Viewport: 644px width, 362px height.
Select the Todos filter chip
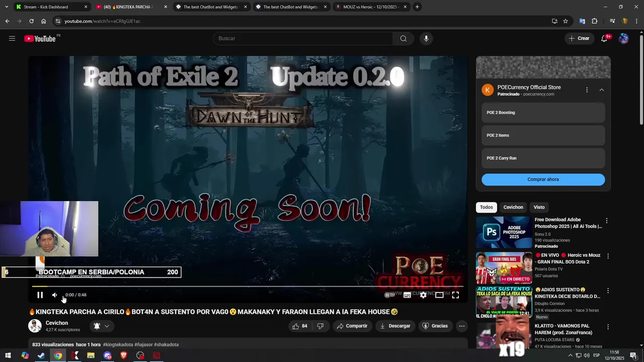coord(486,207)
